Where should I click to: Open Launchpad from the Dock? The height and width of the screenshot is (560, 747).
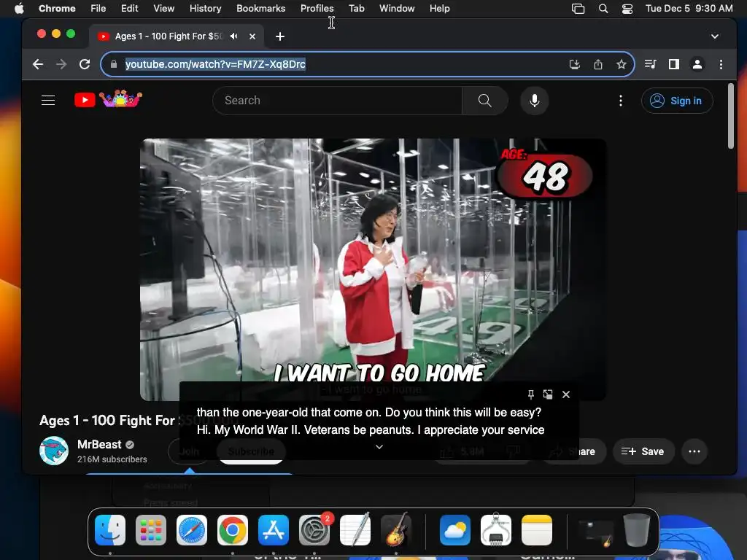click(151, 530)
